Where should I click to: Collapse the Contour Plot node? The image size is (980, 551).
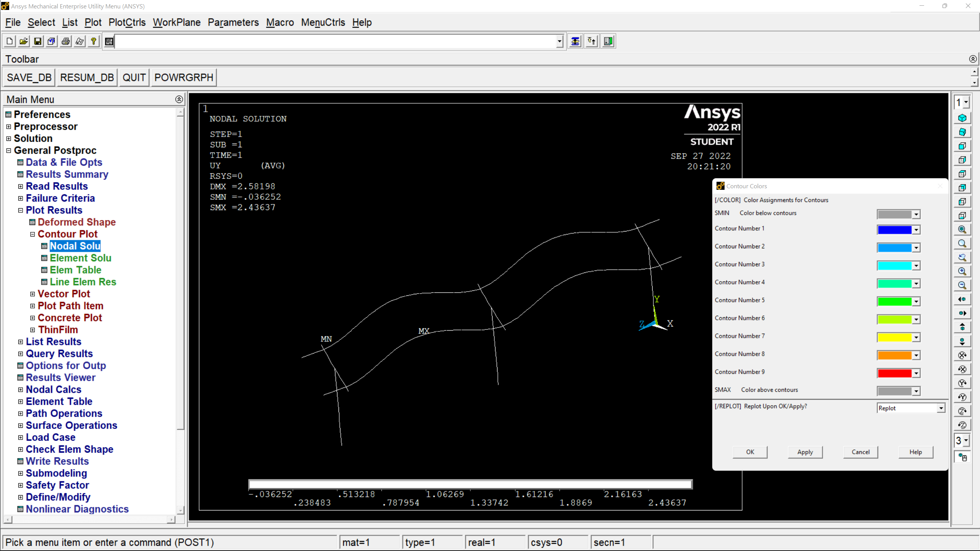tap(33, 235)
